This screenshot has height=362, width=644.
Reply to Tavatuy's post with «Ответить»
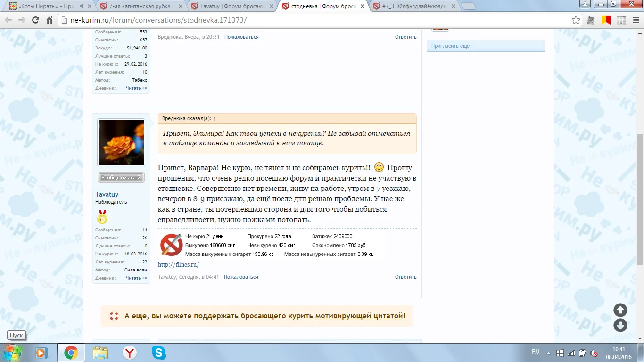(x=405, y=277)
